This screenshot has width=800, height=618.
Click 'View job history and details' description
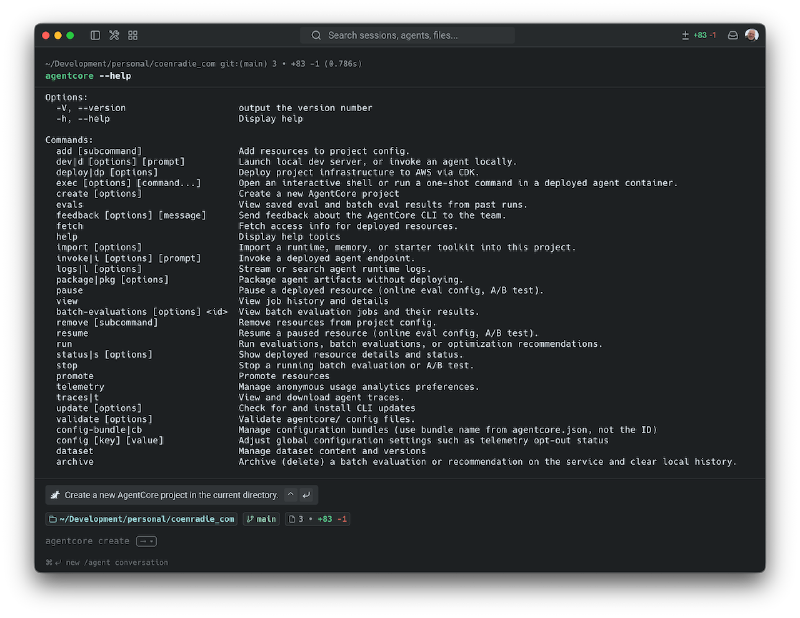pos(313,301)
